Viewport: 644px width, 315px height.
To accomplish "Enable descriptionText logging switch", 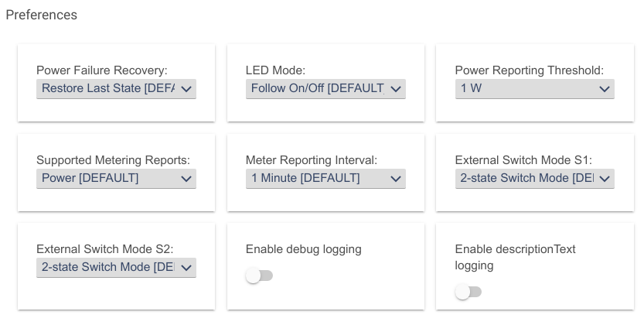I will click(469, 292).
